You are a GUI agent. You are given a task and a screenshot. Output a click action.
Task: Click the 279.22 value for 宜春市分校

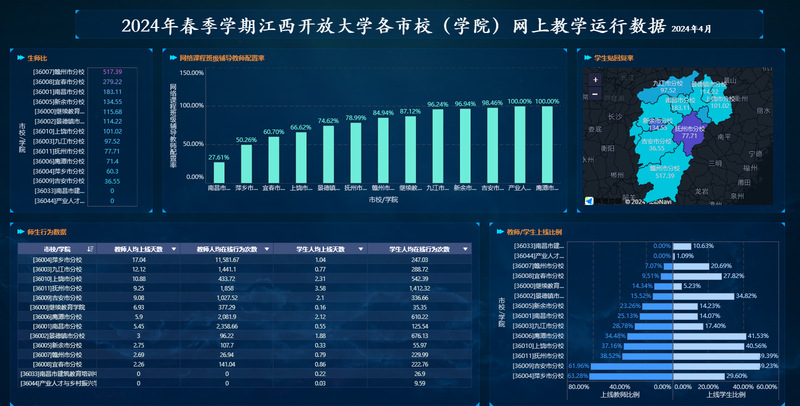112,82
